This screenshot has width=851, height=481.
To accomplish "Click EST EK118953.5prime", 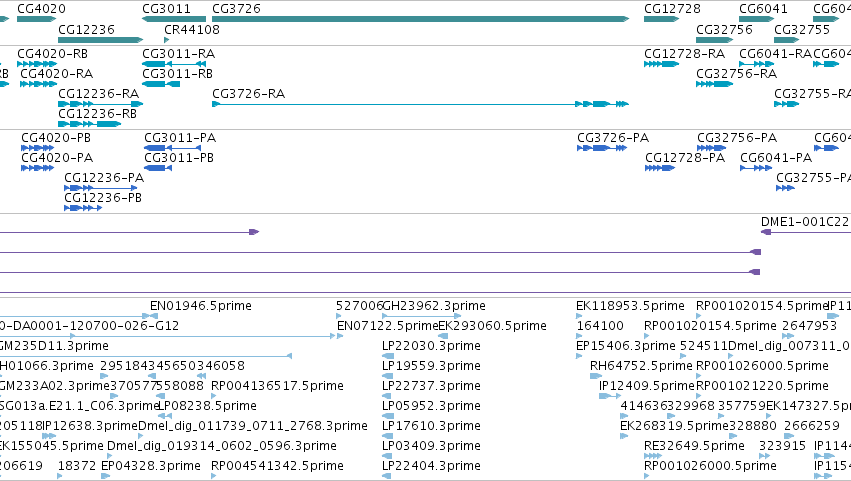I will (579, 316).
